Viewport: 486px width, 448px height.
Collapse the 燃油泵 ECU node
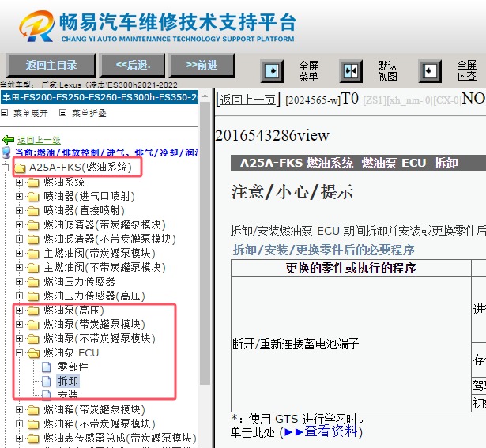(19, 353)
